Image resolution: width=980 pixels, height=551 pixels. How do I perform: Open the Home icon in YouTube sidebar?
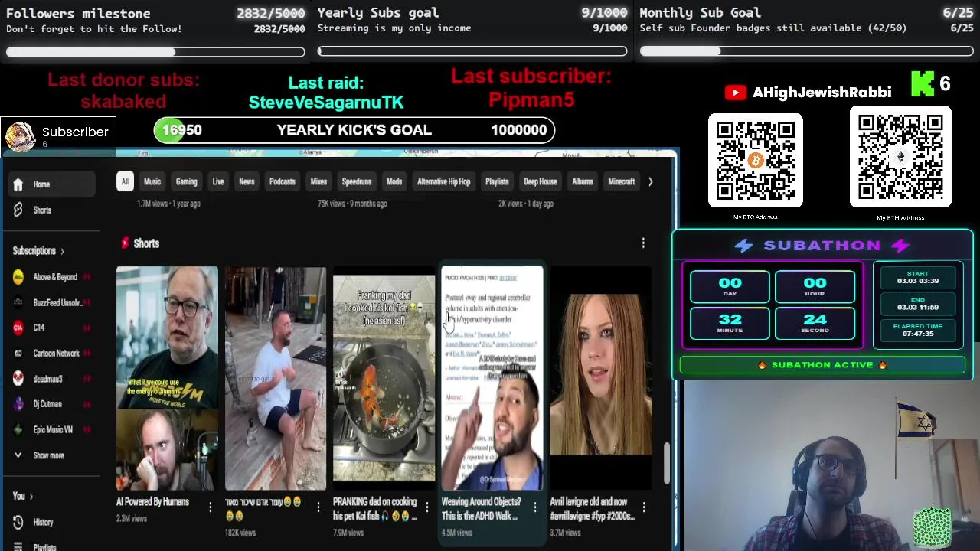[x=18, y=184]
